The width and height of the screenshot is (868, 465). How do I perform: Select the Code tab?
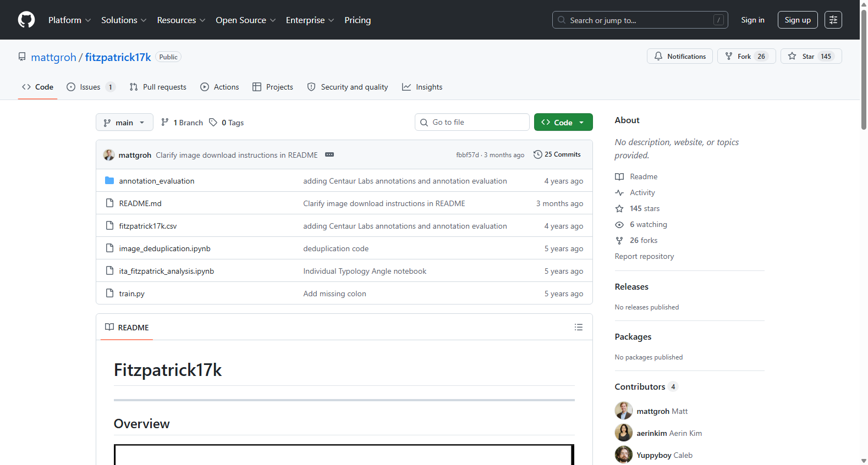pos(37,87)
